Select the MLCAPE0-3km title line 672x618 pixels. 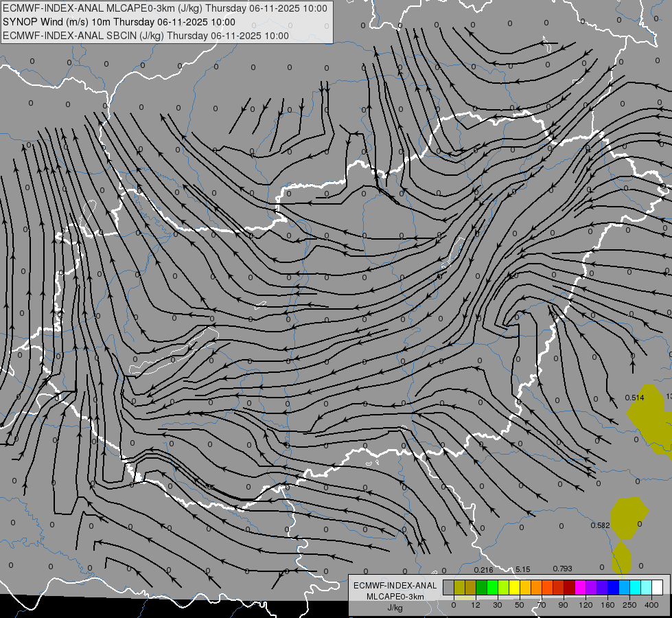[x=165, y=8]
